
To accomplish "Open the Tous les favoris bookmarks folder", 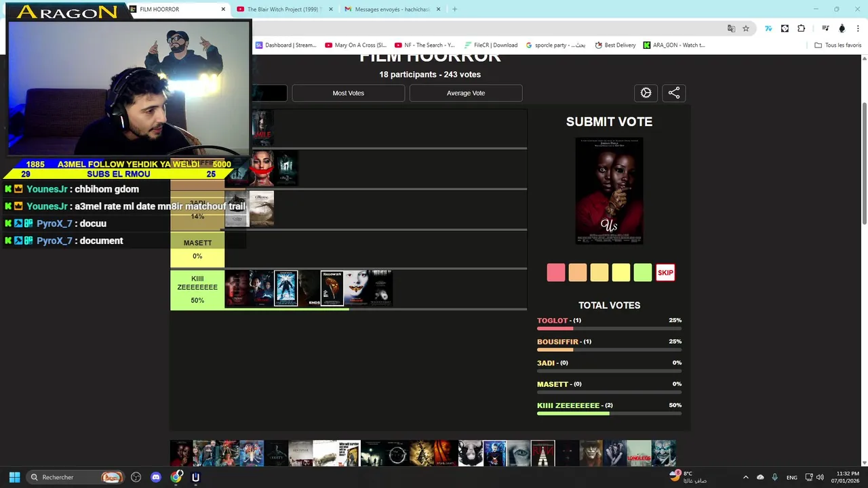I will [x=837, y=45].
